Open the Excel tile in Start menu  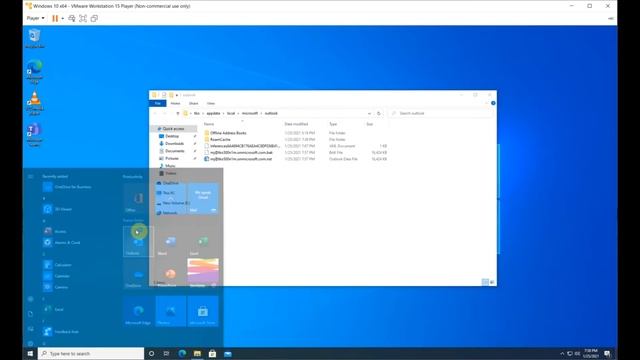pyautogui.click(x=202, y=242)
